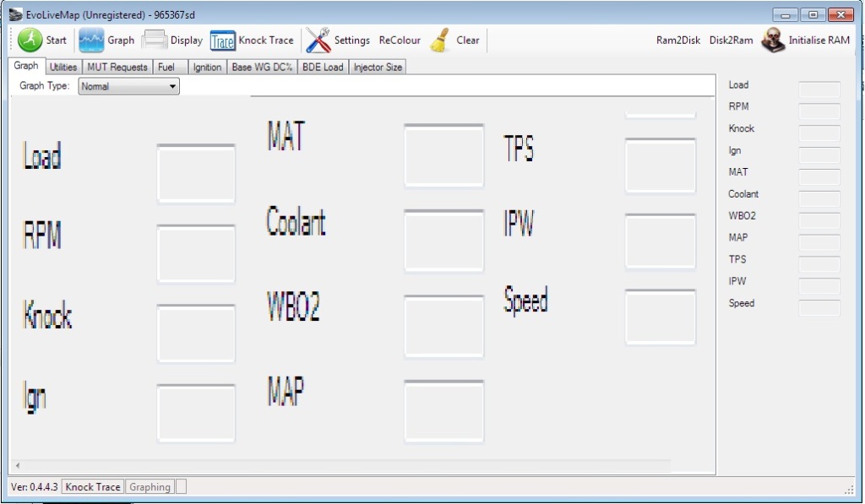
Task: Click the sidebar RPM readout field
Action: pyautogui.click(x=819, y=111)
